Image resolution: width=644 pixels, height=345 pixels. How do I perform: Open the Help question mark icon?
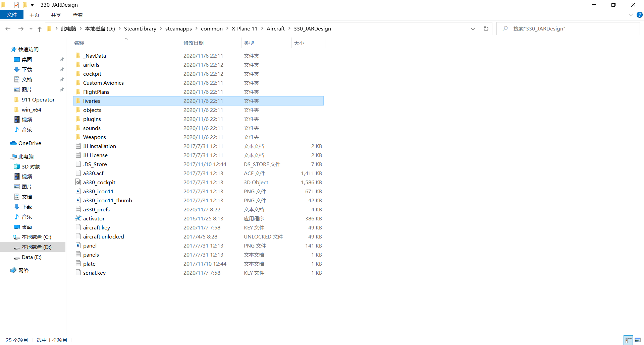[639, 15]
